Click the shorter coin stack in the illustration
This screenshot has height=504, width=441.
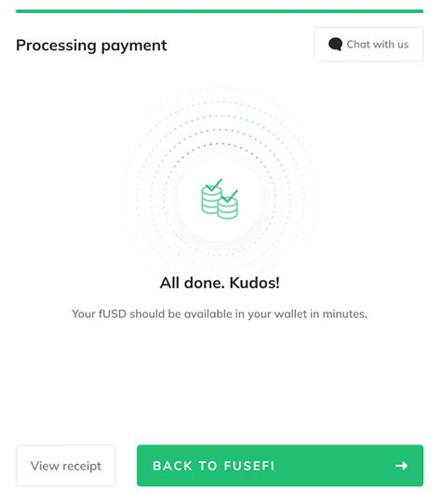(x=228, y=208)
